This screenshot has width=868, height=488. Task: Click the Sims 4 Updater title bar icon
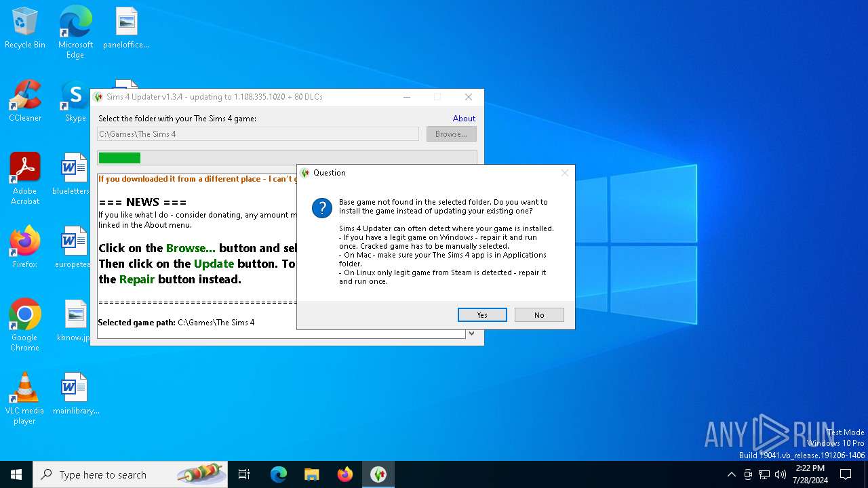[98, 97]
